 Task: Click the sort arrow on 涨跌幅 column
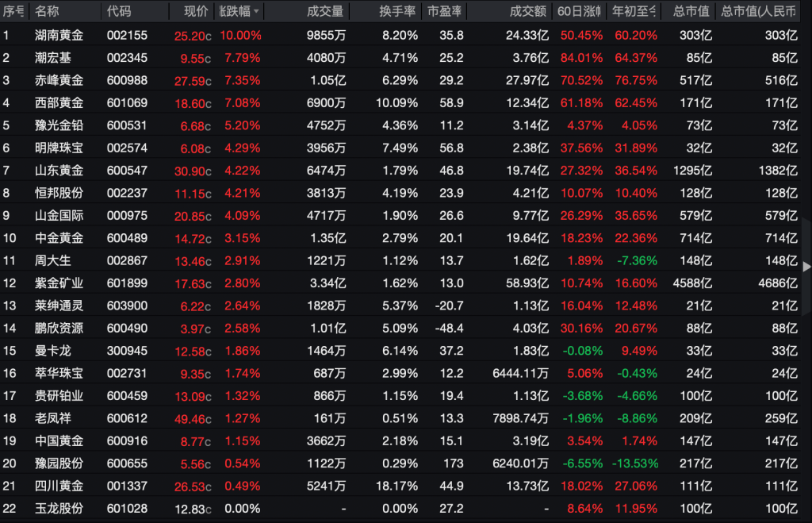click(255, 12)
